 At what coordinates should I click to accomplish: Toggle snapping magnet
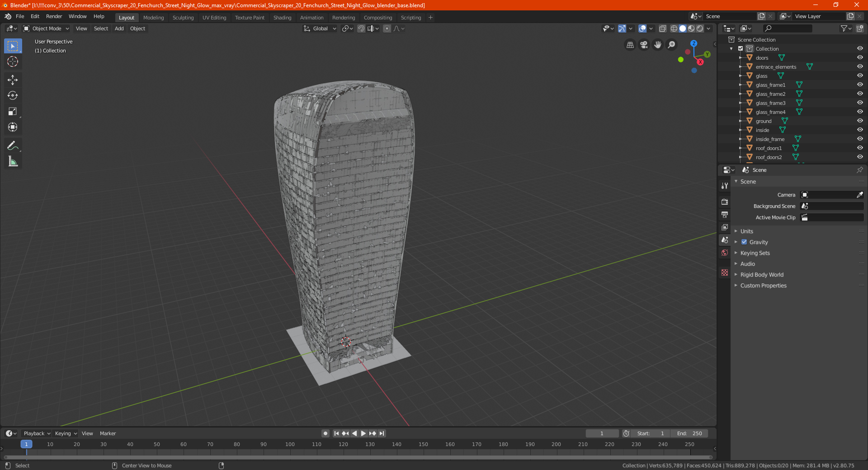click(x=361, y=28)
